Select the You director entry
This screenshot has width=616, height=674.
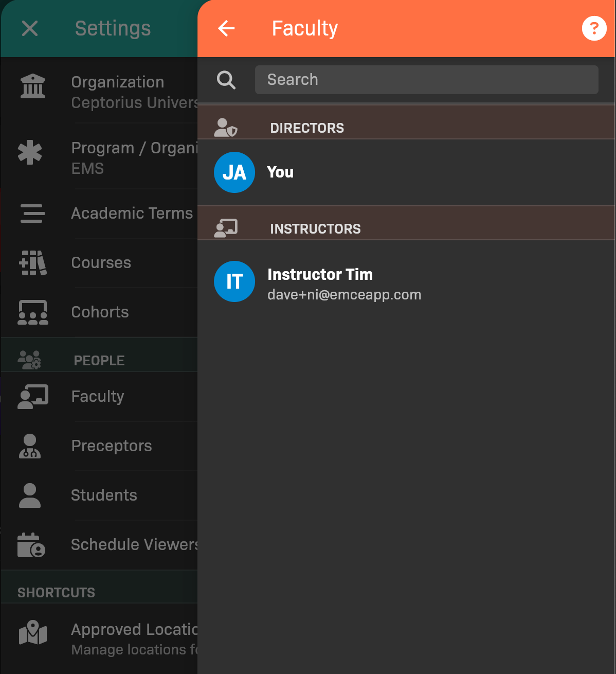pyautogui.click(x=281, y=172)
